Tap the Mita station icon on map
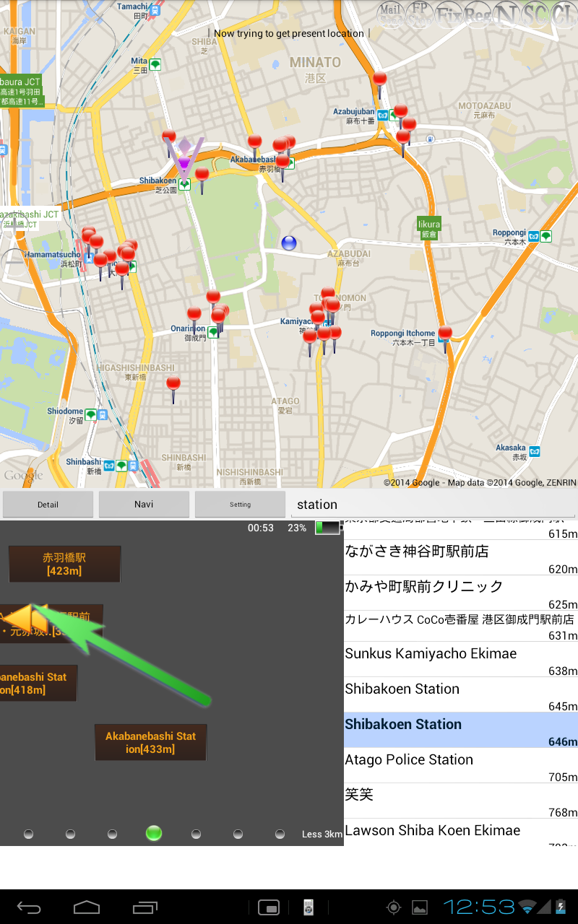578x924 pixels. (155, 64)
